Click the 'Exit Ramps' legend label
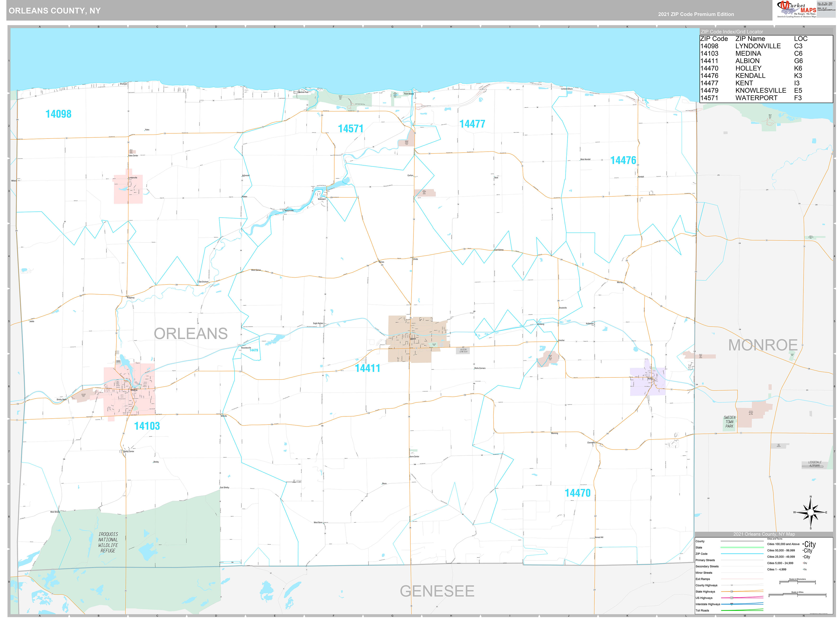 703,579
